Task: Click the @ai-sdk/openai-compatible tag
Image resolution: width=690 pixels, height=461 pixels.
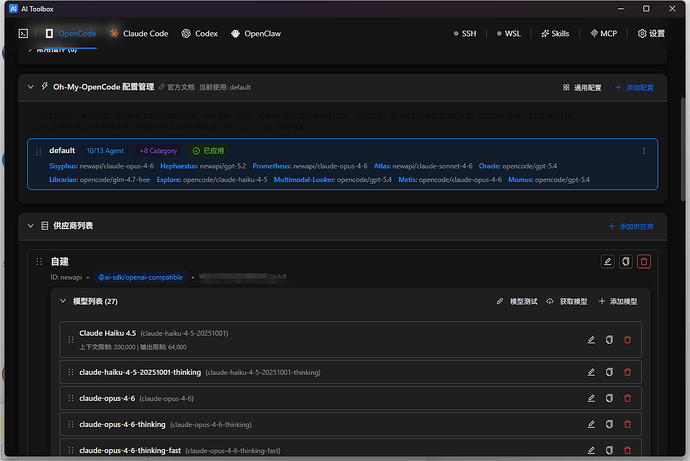Action: click(140, 277)
